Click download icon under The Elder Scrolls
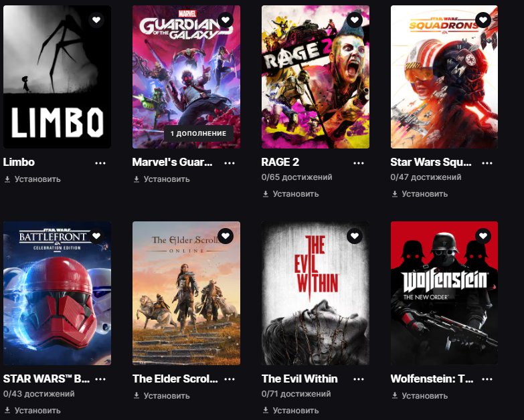This screenshot has width=524, height=420. (x=137, y=396)
